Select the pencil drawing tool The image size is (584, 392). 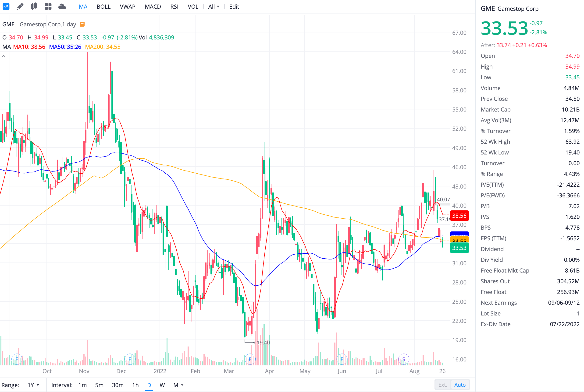pyautogui.click(x=20, y=7)
